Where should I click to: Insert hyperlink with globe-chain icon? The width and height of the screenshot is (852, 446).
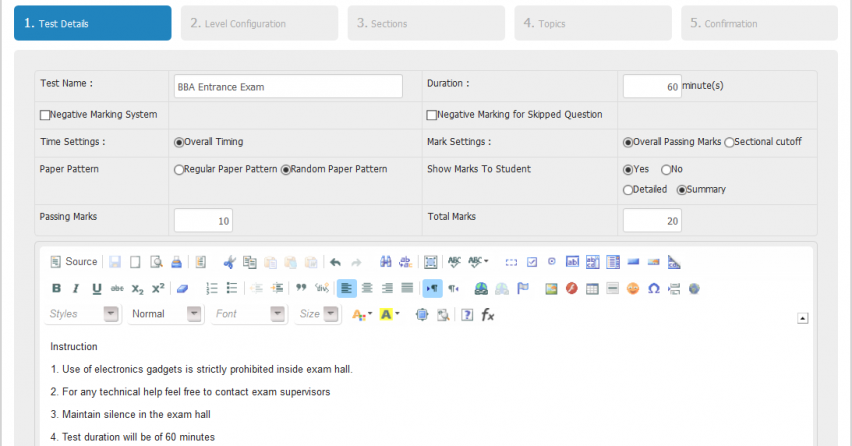[x=481, y=288]
